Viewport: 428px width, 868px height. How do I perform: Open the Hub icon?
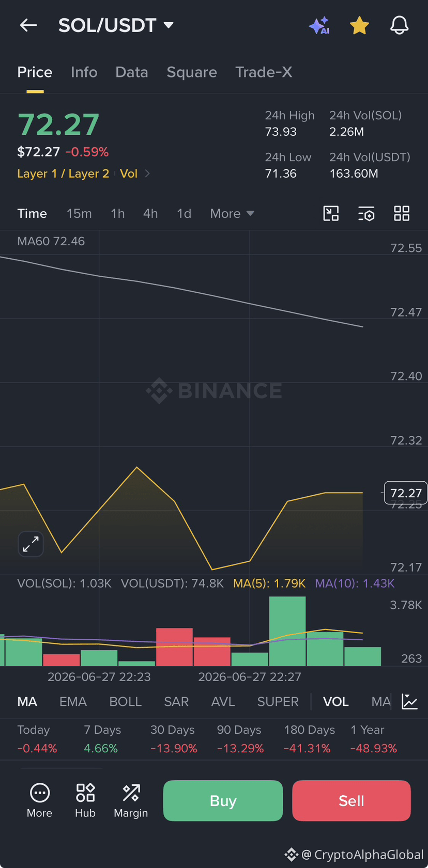point(85,801)
